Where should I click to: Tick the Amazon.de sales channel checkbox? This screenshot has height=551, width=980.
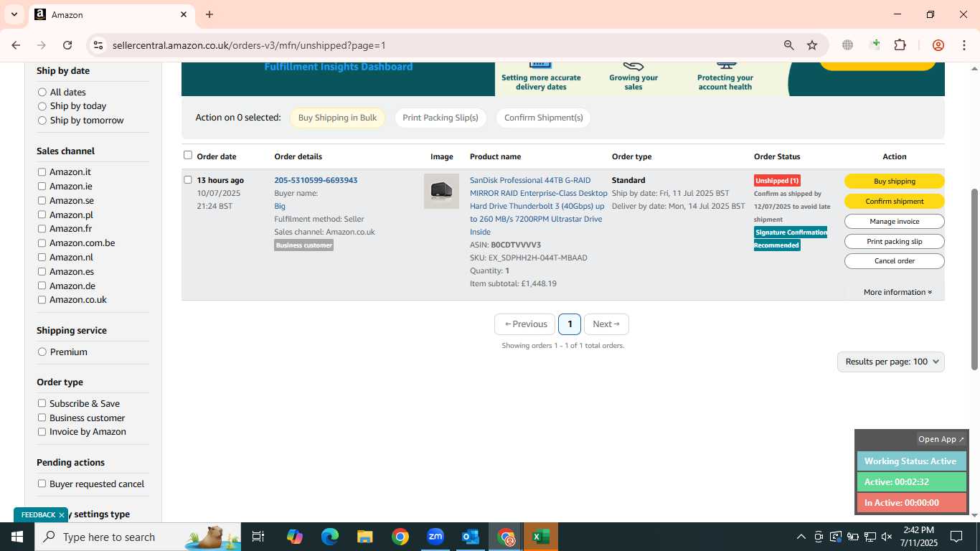[x=42, y=286]
